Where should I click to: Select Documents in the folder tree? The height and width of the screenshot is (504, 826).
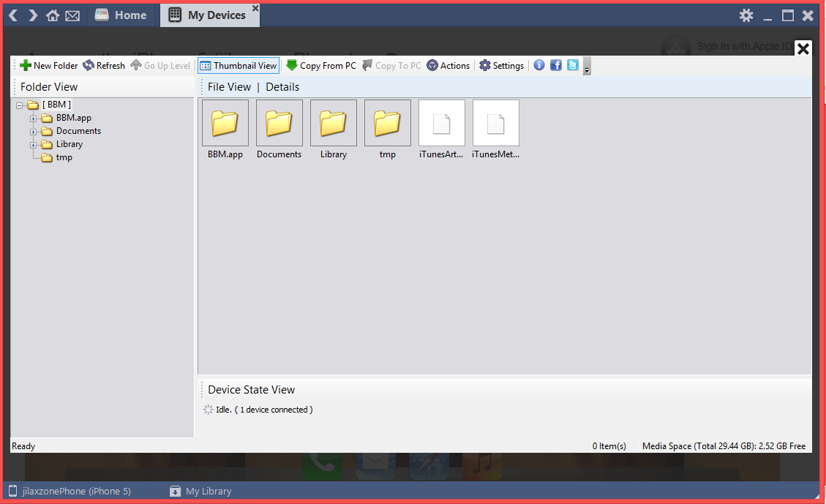pyautogui.click(x=78, y=131)
